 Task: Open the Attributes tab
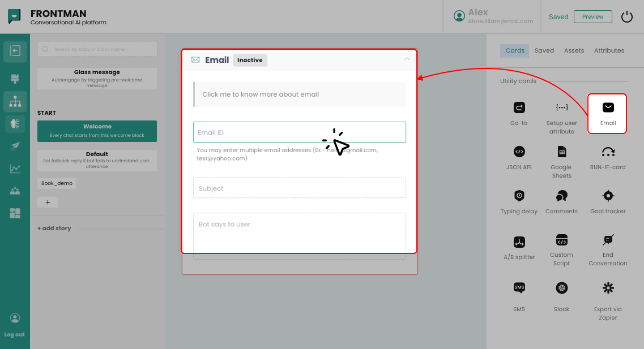pyautogui.click(x=609, y=50)
